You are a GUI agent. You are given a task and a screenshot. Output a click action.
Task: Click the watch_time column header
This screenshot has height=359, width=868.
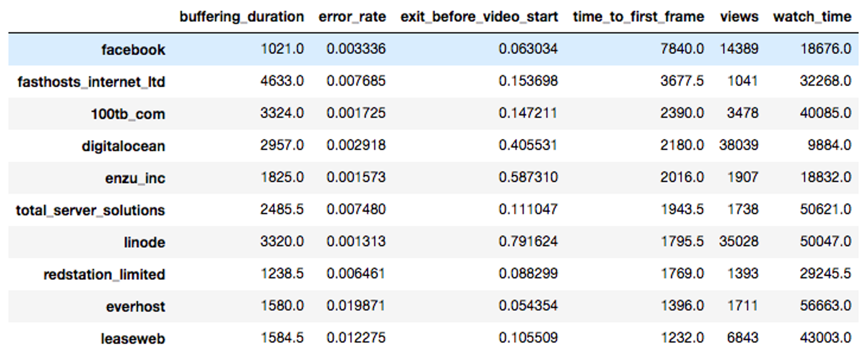point(812,17)
